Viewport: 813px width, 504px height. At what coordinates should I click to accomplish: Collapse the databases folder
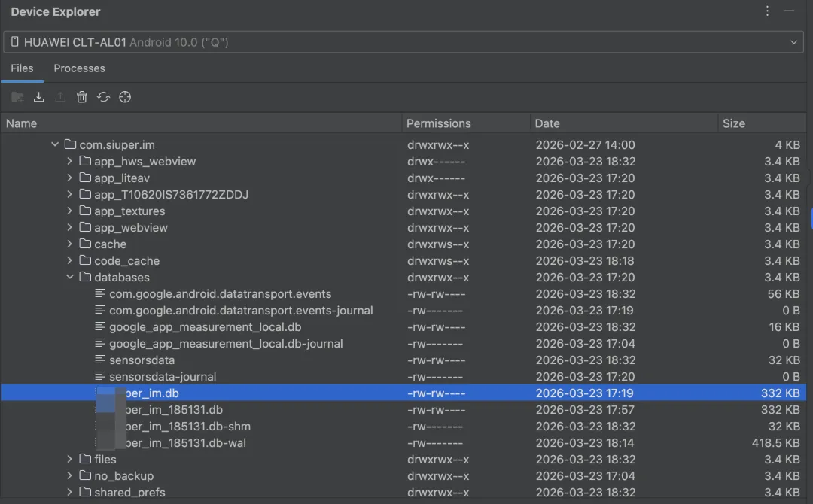70,278
